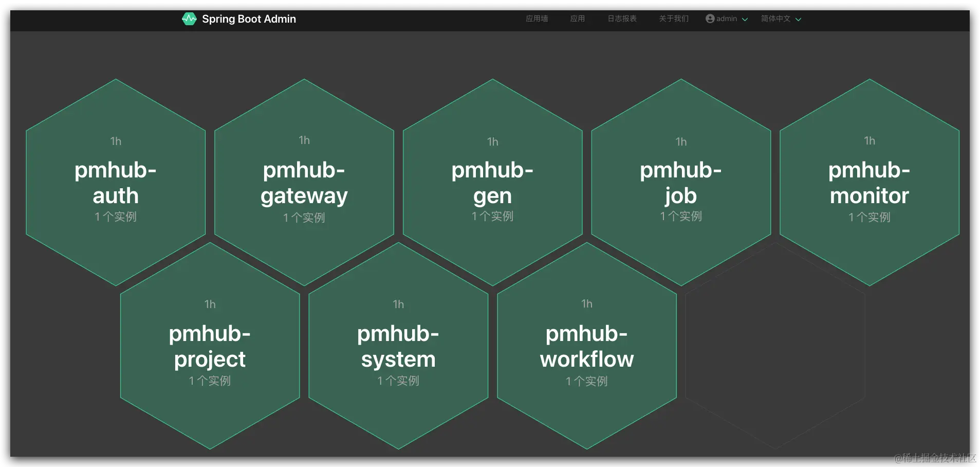The width and height of the screenshot is (980, 467).
Task: Click the 1 个实例 text under pmhub-monitor
Action: click(870, 217)
